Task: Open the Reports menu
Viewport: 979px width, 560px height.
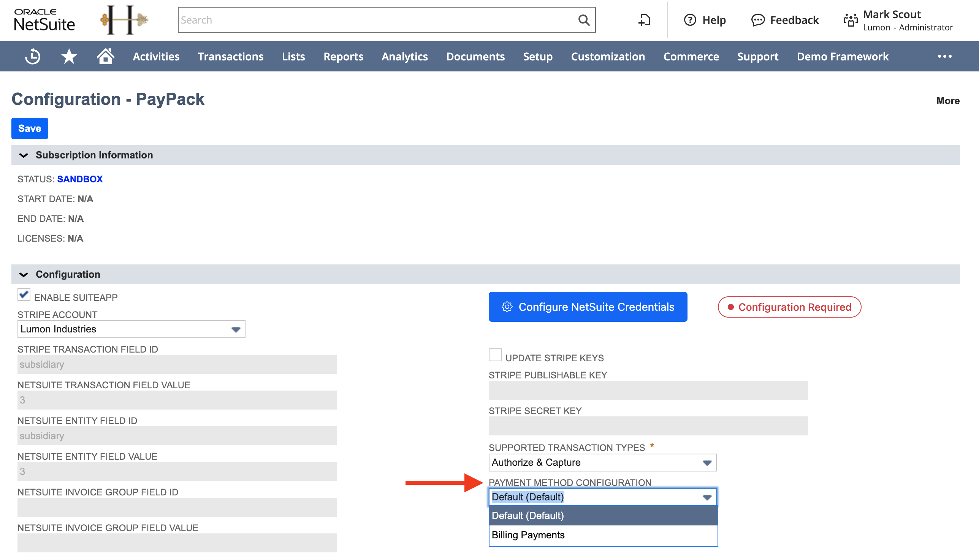Action: point(344,57)
